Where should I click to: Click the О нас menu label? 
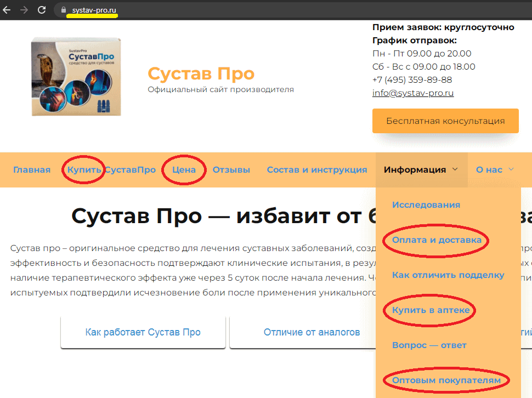pos(489,169)
